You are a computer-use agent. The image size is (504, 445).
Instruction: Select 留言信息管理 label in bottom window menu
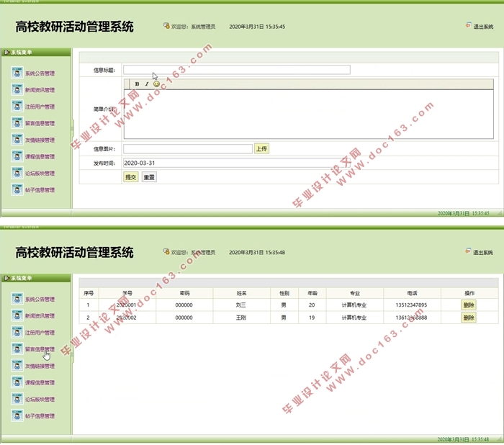point(40,349)
